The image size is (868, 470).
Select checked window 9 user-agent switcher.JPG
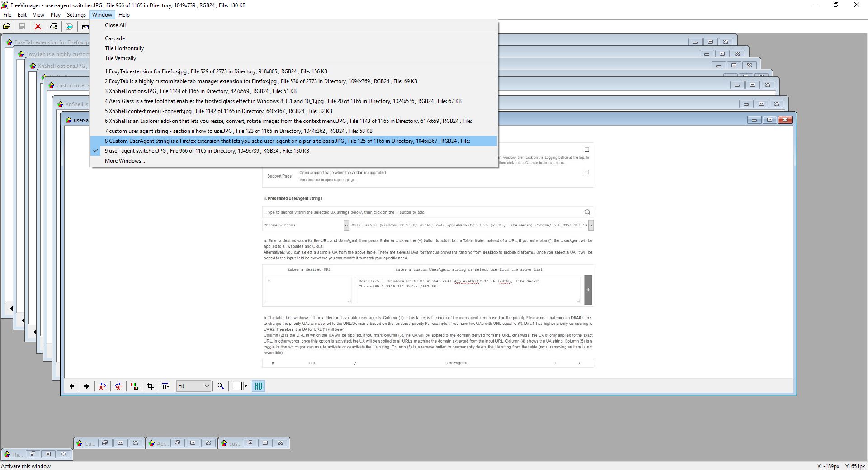coord(293,151)
